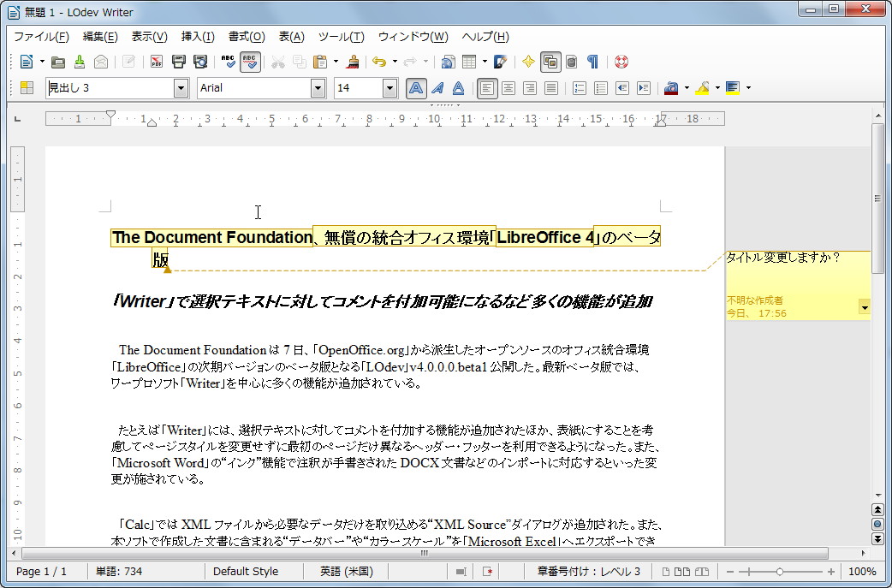
Task: Open the undo history dropdown
Action: pyautogui.click(x=395, y=62)
